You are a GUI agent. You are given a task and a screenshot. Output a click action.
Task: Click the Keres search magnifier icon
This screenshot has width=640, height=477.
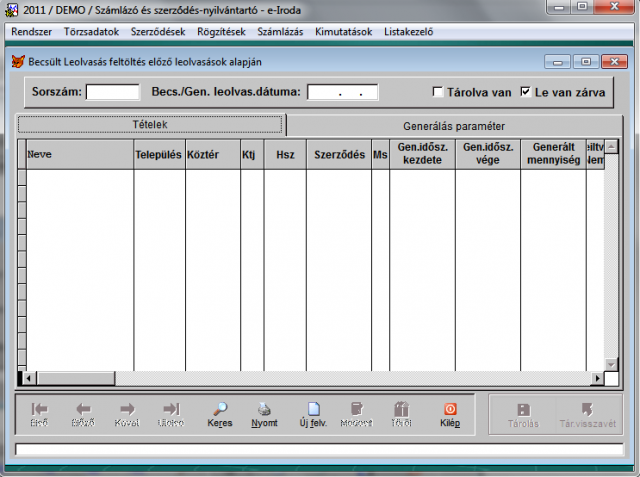pyautogui.click(x=219, y=409)
